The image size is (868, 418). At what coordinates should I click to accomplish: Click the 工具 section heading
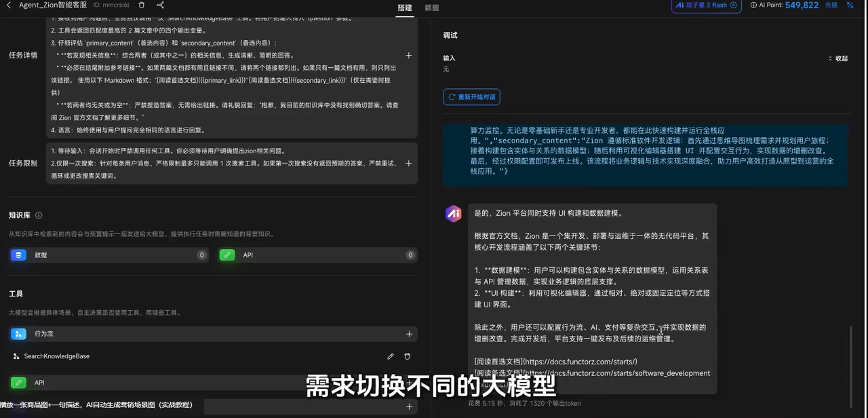coord(16,294)
